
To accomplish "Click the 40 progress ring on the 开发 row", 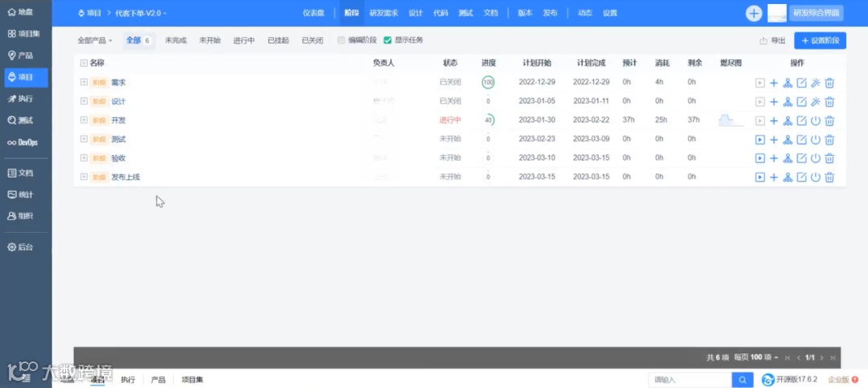I will (x=488, y=120).
